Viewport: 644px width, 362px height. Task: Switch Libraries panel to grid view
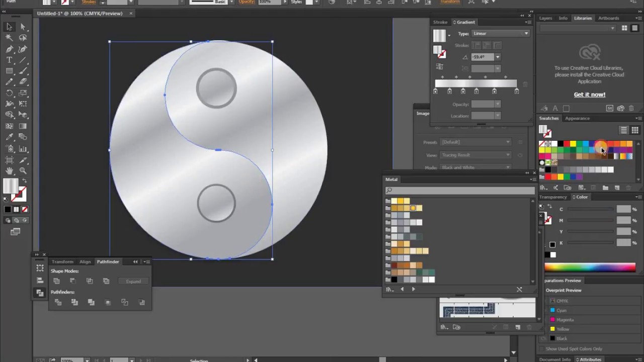click(x=624, y=28)
